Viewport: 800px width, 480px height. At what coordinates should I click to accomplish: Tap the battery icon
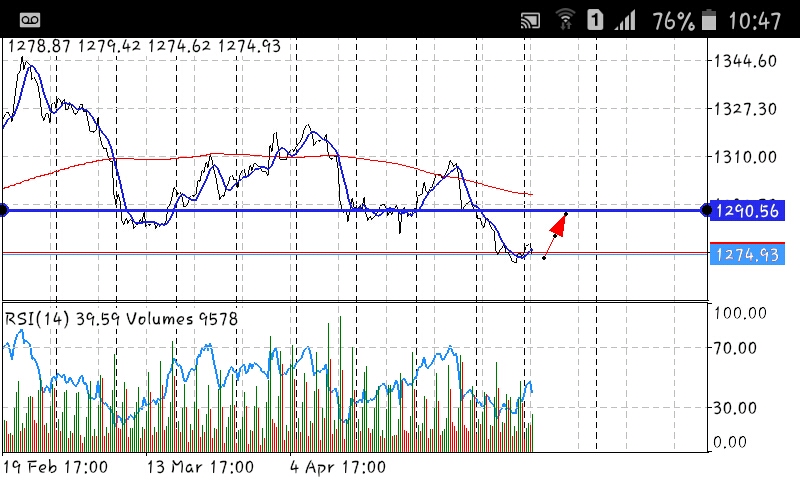coord(709,20)
